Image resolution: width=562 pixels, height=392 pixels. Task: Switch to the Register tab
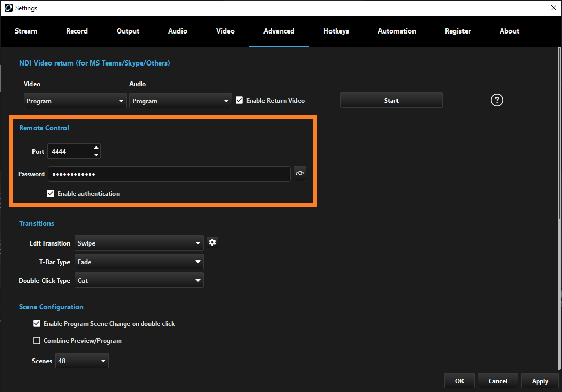[x=458, y=31]
